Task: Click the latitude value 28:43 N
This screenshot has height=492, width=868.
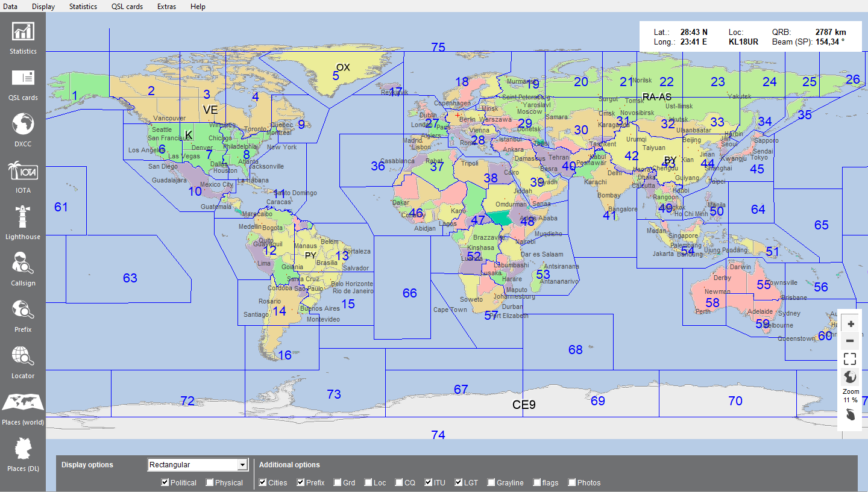Action: [694, 32]
